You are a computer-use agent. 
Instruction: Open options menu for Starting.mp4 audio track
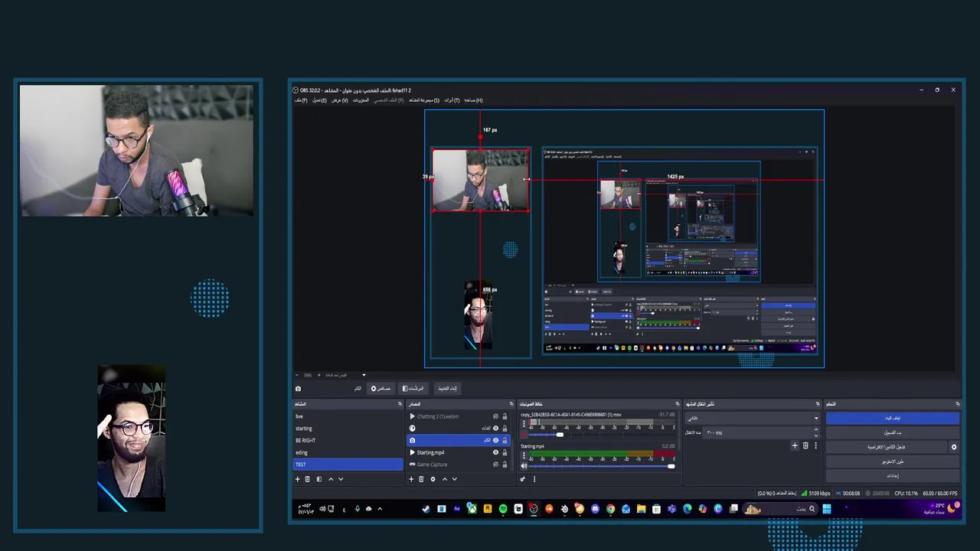coord(524,455)
